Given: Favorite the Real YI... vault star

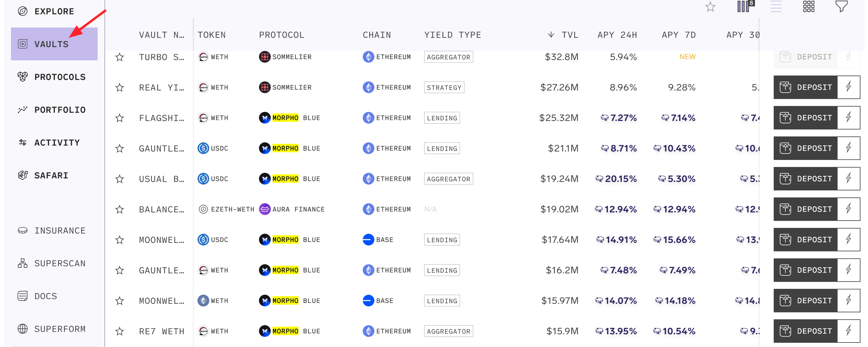Looking at the screenshot, I should (x=120, y=88).
